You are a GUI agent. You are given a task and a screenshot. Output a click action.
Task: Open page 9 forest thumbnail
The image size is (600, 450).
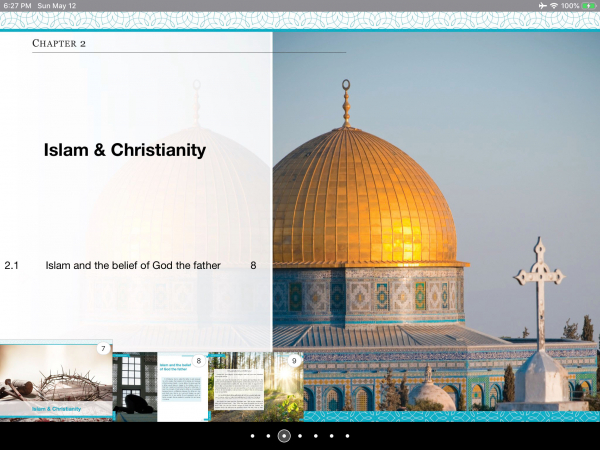tap(256, 387)
